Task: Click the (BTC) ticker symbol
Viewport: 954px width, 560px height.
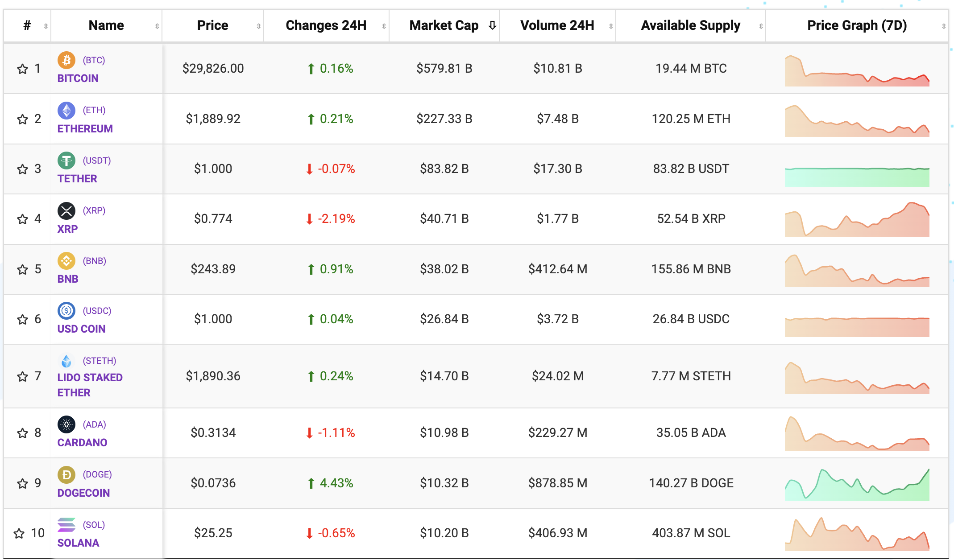Action: click(x=94, y=60)
